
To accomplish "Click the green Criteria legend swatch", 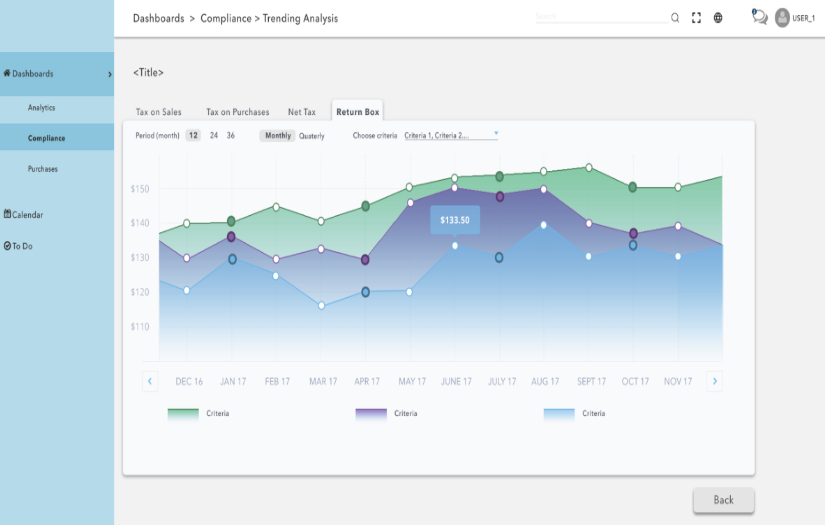I will click(x=183, y=415).
